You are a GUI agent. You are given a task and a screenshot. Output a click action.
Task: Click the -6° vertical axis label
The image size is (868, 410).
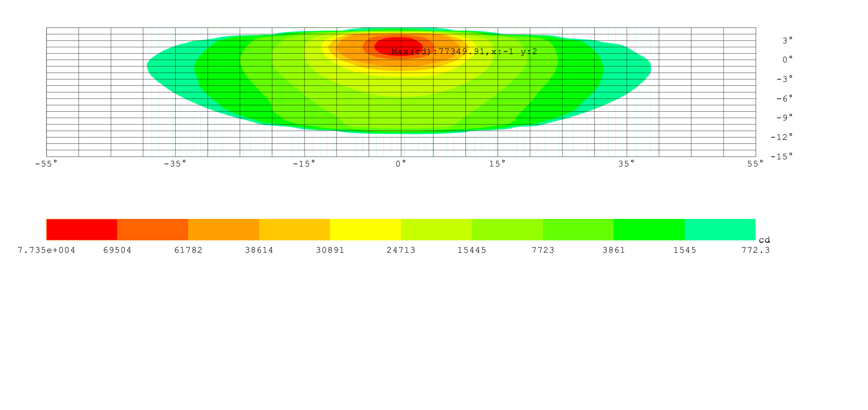coord(785,99)
